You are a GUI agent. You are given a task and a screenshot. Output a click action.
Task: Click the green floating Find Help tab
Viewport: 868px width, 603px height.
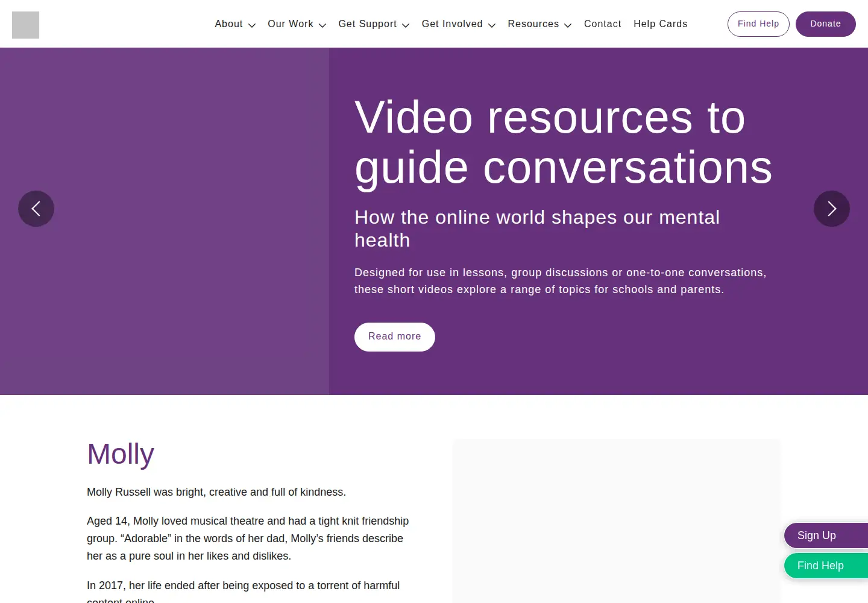(x=826, y=566)
